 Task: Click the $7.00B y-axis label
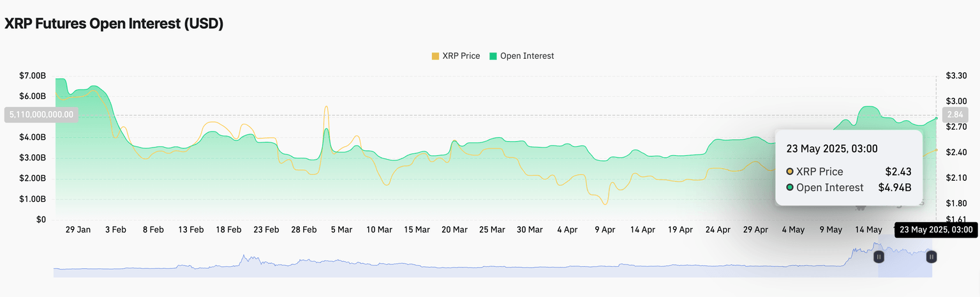click(x=33, y=76)
